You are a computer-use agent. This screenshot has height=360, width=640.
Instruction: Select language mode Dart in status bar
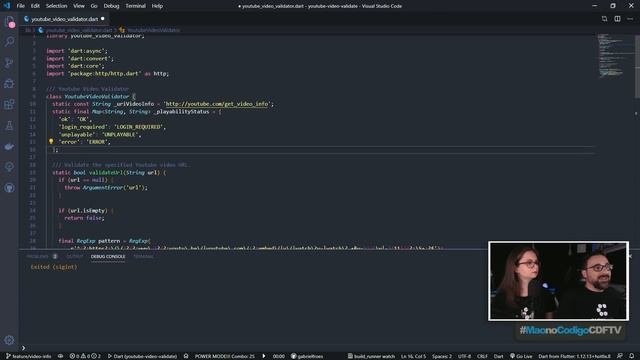tap(498, 356)
